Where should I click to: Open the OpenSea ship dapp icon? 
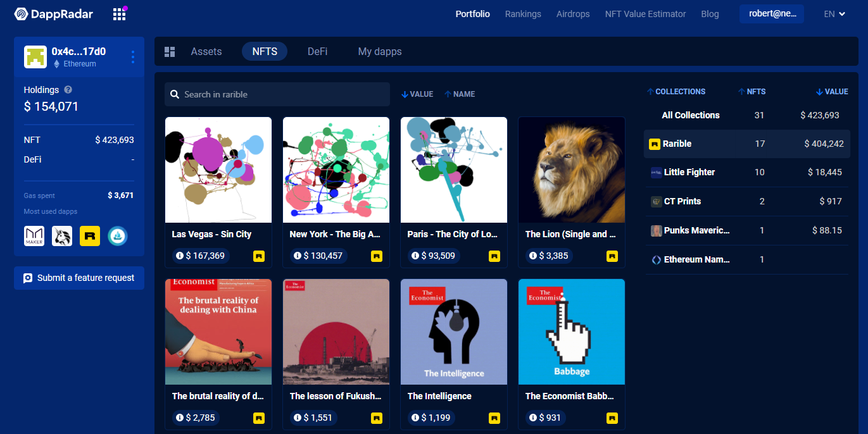tap(118, 236)
